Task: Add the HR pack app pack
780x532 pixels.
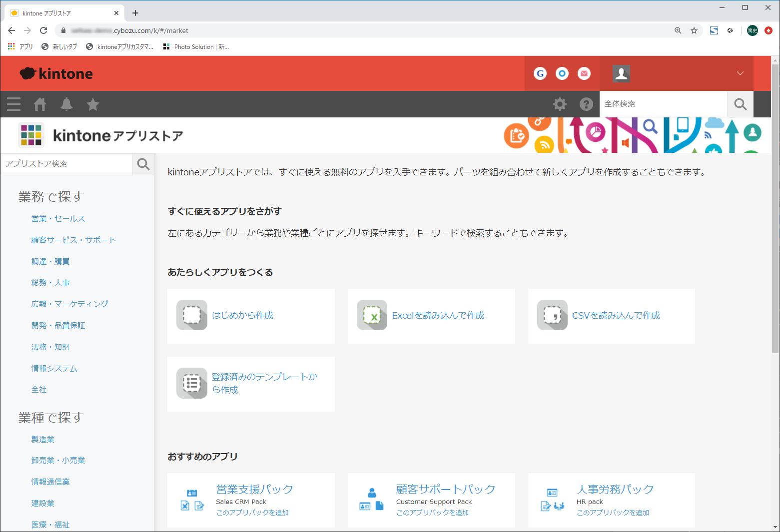Action: click(x=613, y=513)
